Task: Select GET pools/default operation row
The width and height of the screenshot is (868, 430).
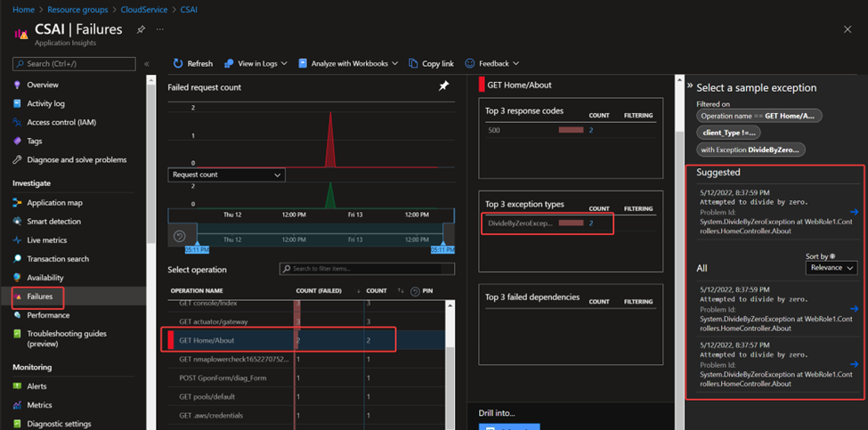Action: [x=306, y=397]
